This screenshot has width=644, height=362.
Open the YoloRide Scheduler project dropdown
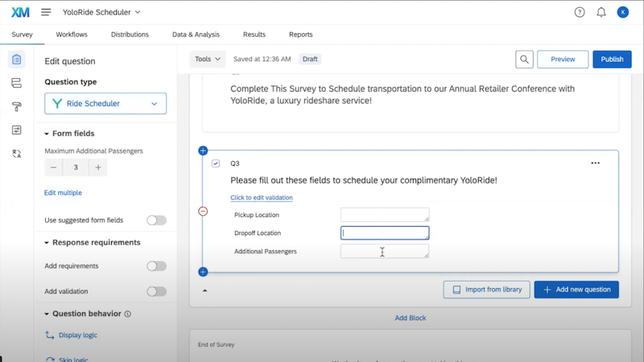tap(101, 12)
